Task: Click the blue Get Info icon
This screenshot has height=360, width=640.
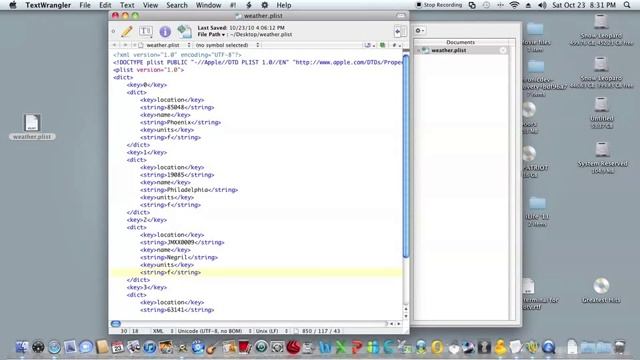Action: (x=165, y=31)
